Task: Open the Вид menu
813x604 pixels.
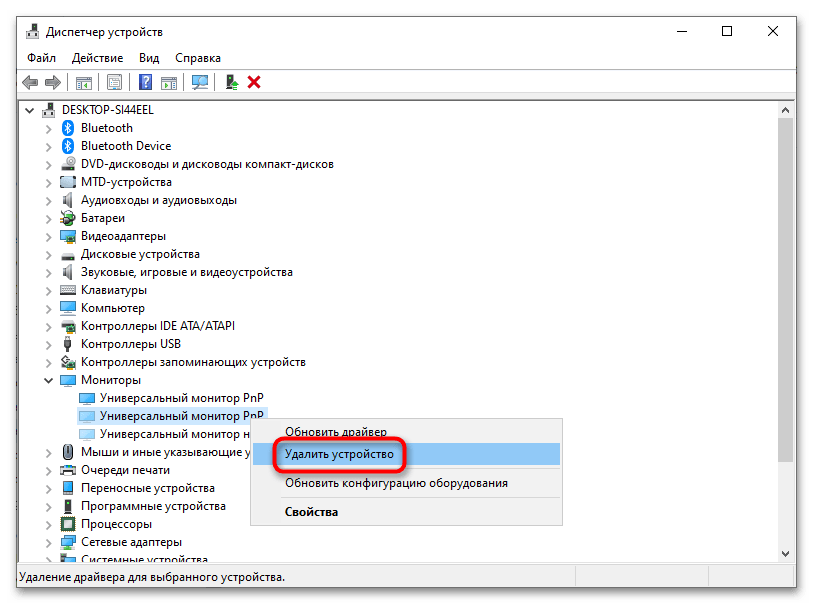Action: point(149,58)
